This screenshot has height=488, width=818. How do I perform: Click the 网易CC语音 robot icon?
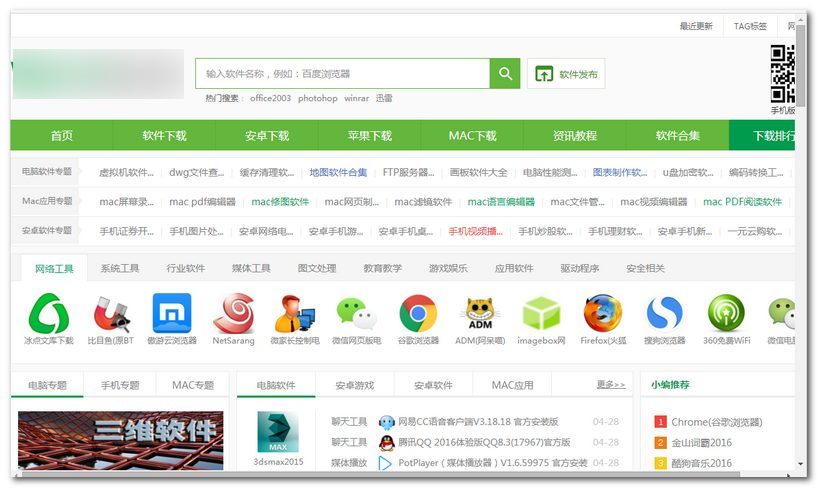pyautogui.click(x=387, y=422)
